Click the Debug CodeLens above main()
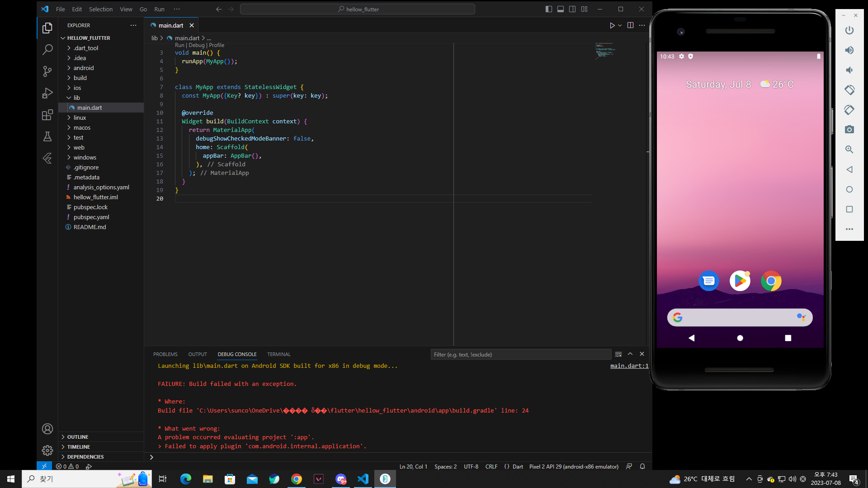This screenshot has height=488, width=868. [197, 45]
